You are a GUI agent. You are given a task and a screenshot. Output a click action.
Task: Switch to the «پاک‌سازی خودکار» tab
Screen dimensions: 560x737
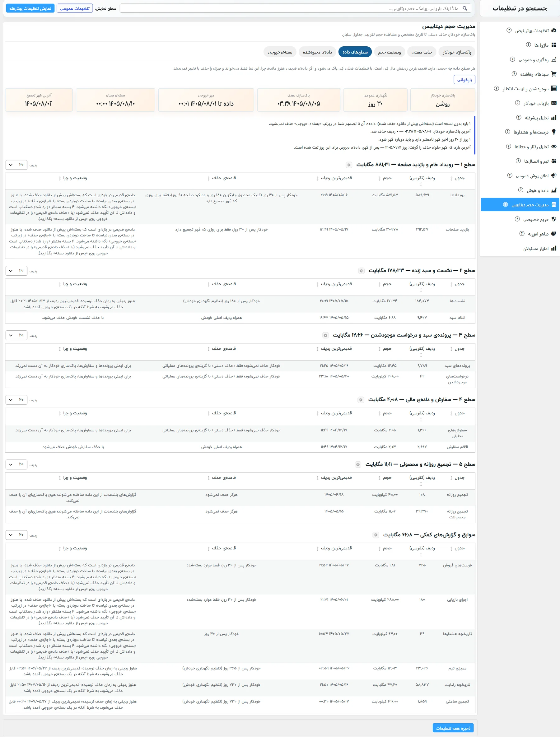coord(457,52)
